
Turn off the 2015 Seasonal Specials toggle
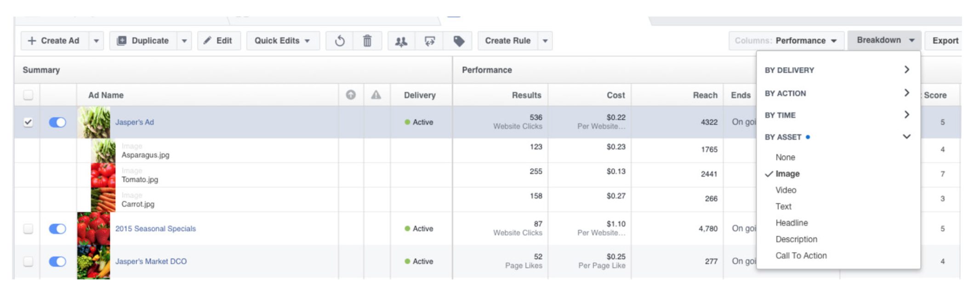click(x=57, y=229)
